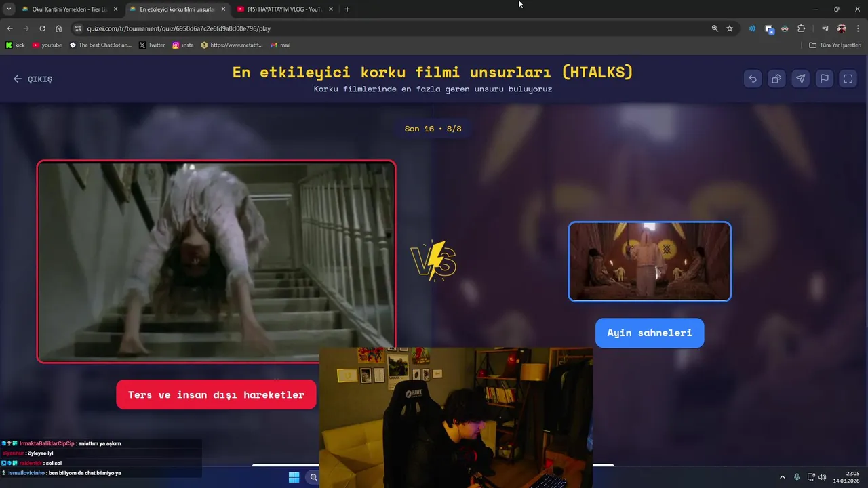This screenshot has height=488, width=868.
Task: Click the network display tray icon
Action: pyautogui.click(x=811, y=477)
